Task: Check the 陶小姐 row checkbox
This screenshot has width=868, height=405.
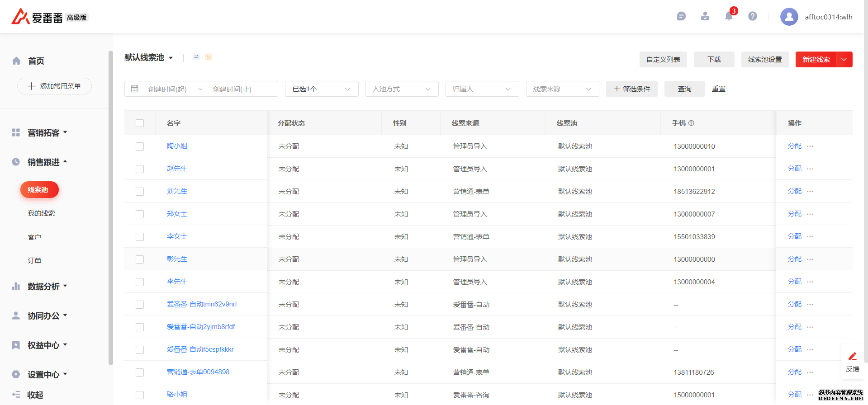Action: click(x=140, y=146)
